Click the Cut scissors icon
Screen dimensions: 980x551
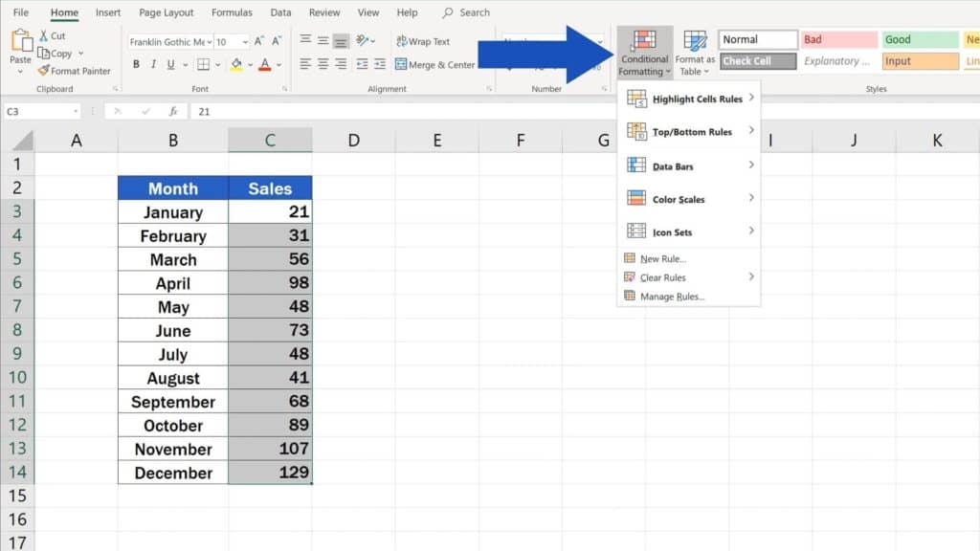point(44,36)
